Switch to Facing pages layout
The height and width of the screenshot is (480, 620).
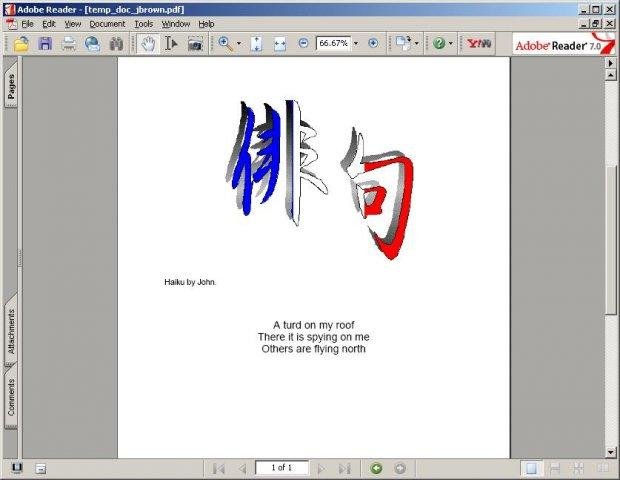coord(602,469)
